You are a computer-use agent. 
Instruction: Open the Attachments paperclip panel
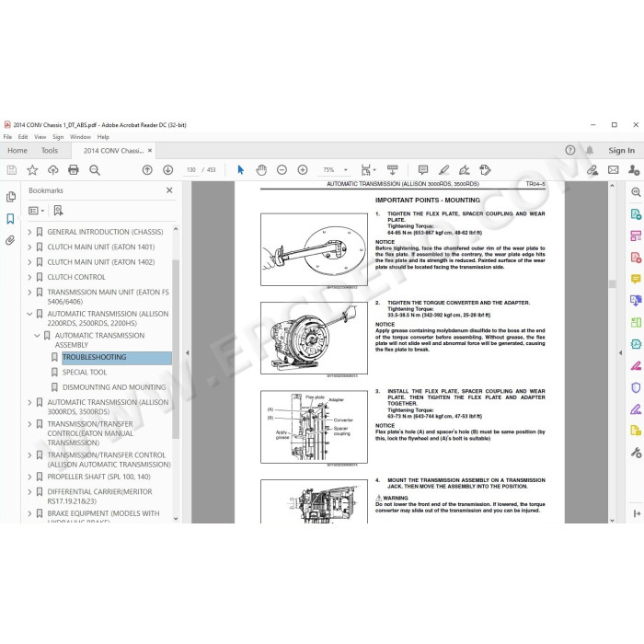pos(10,240)
